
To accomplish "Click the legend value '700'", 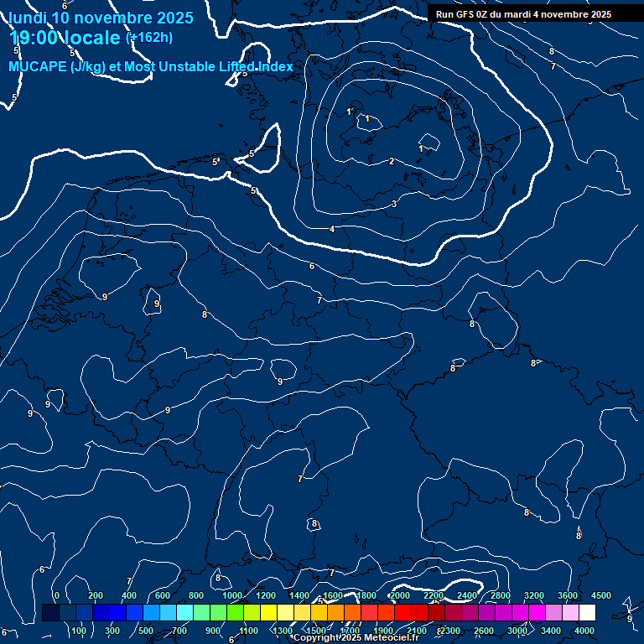I will tap(179, 631).
